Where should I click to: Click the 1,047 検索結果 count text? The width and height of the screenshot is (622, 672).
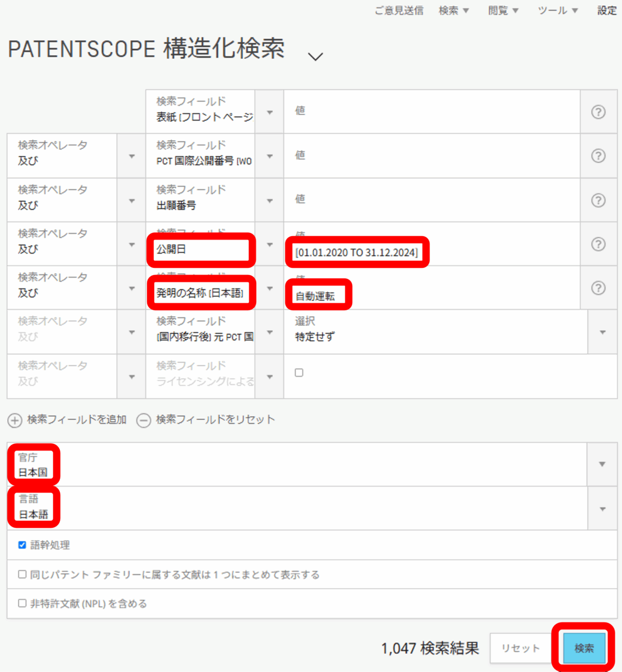pyautogui.click(x=430, y=648)
